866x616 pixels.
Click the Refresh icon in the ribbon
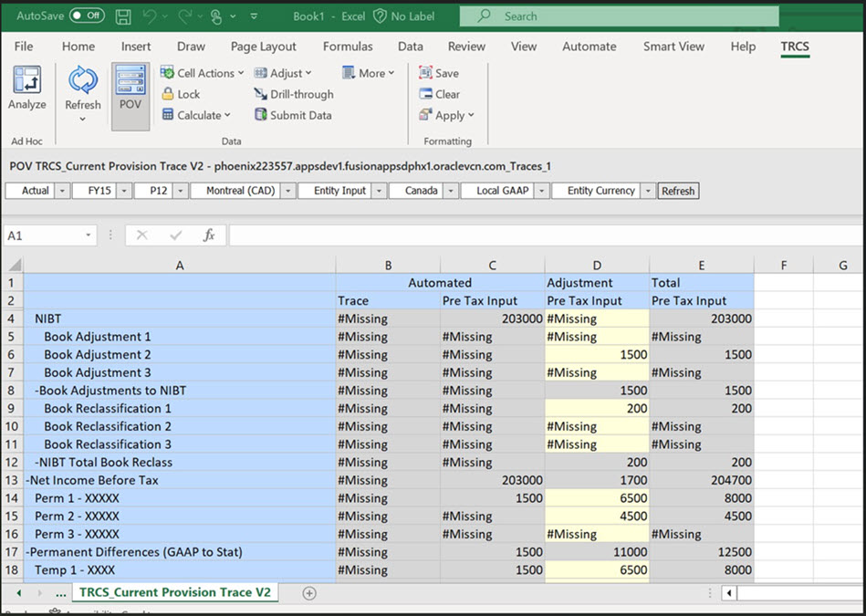point(82,90)
